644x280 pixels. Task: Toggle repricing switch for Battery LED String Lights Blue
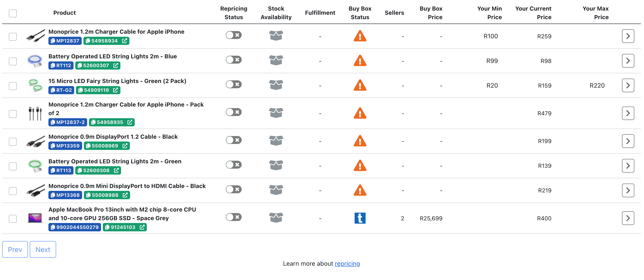[x=233, y=61]
